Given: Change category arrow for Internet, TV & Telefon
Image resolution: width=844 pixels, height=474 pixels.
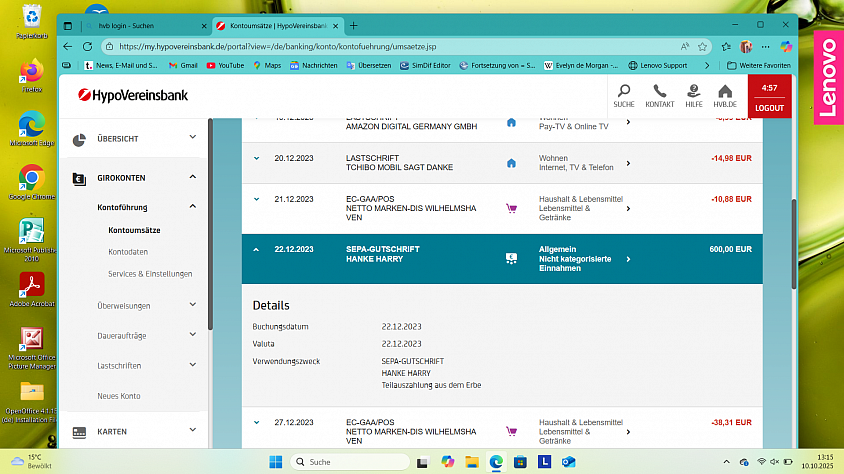Looking at the screenshot, I should point(628,163).
